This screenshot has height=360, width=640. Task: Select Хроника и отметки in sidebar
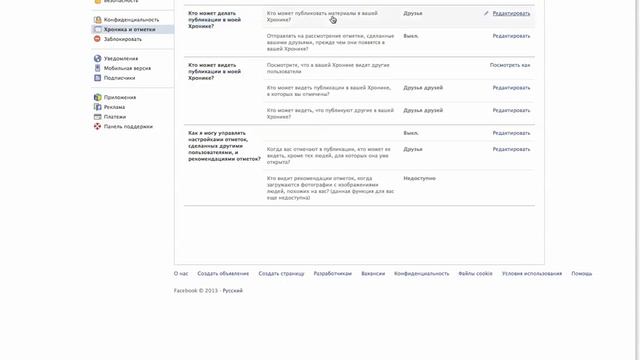coord(129,29)
